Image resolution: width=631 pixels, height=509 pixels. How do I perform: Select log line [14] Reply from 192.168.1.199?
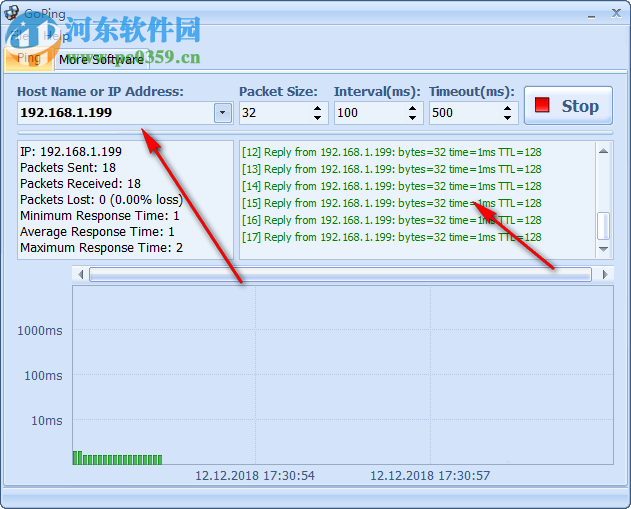392,186
